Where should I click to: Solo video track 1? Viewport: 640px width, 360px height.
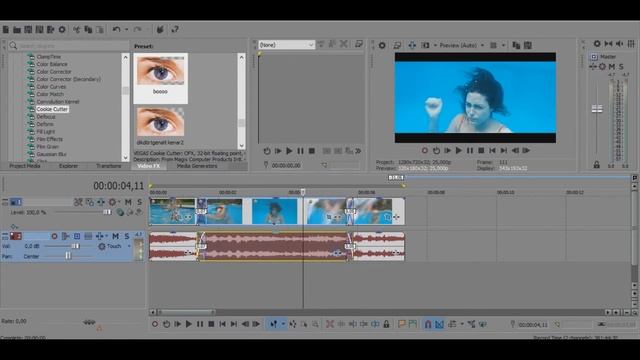tap(140, 202)
